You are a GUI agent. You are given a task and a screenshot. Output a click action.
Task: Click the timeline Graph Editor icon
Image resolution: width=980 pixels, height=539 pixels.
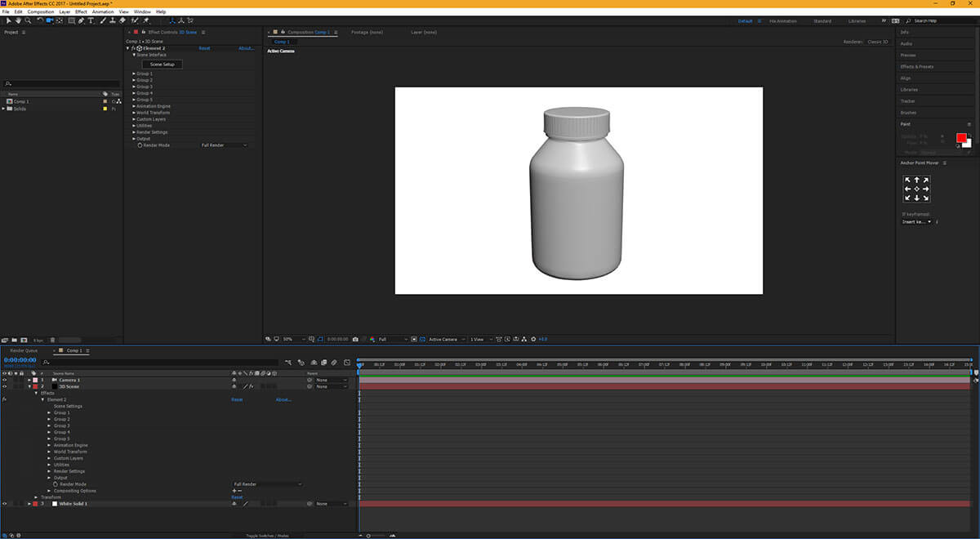click(x=347, y=362)
